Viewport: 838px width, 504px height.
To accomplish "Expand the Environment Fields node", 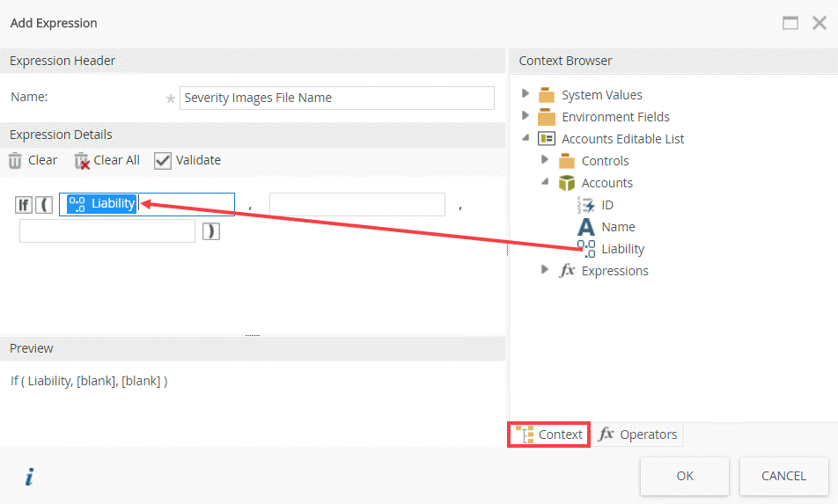I will pos(526,115).
